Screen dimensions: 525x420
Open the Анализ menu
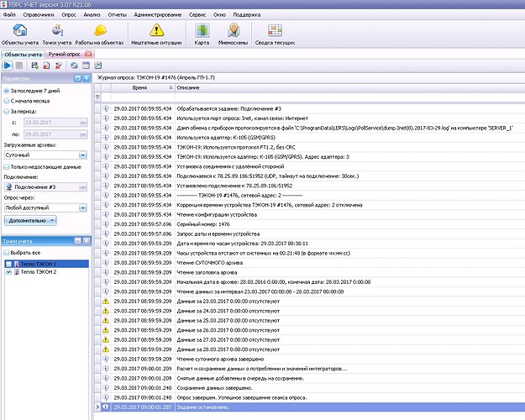pyautogui.click(x=92, y=15)
